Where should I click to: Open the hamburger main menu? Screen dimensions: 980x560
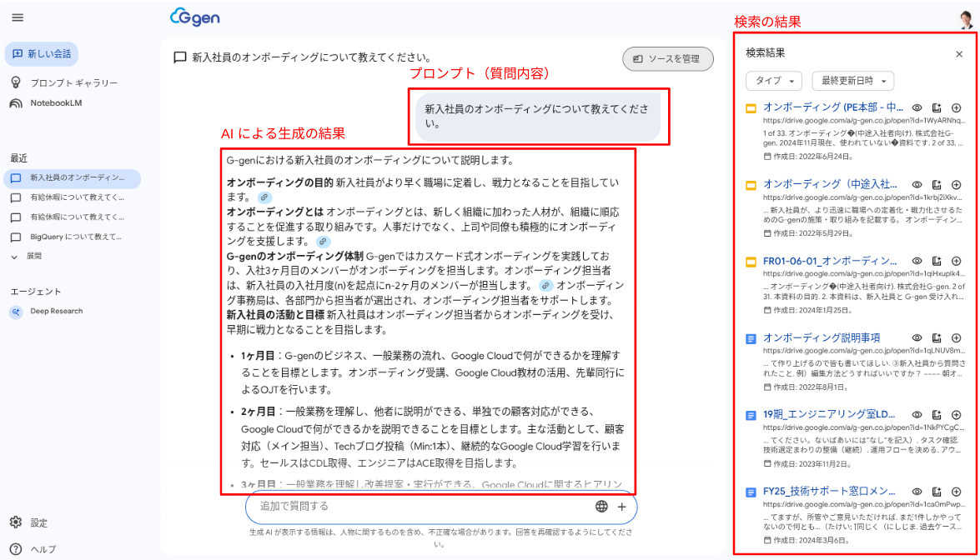18,17
